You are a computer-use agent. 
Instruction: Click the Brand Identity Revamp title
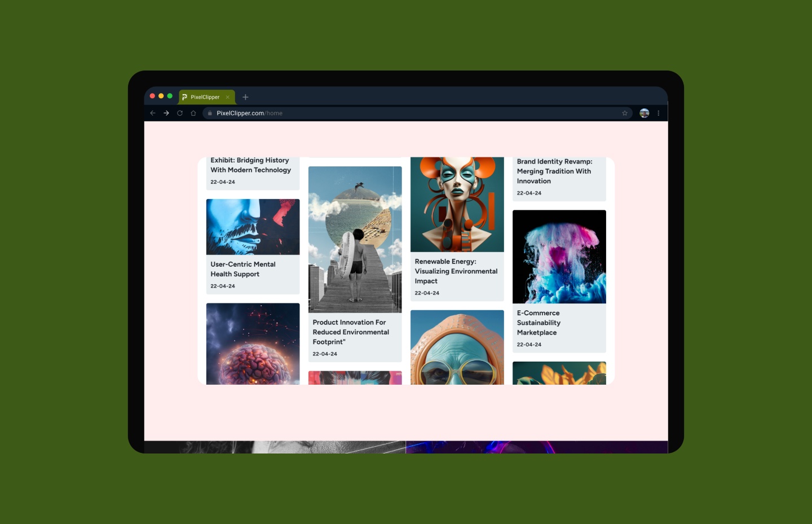554,171
